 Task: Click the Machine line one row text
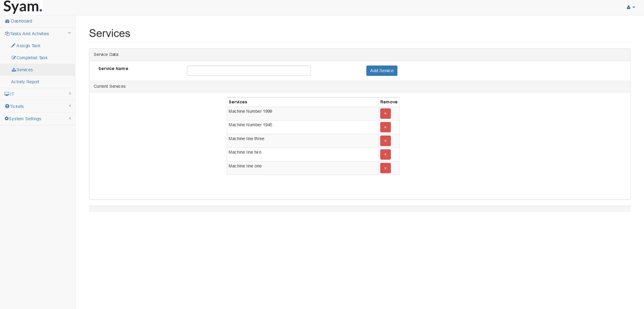(245, 166)
